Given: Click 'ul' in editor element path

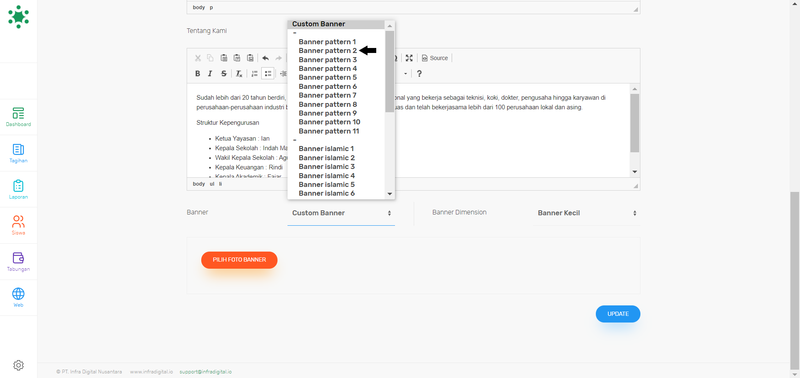Looking at the screenshot, I should [212, 184].
